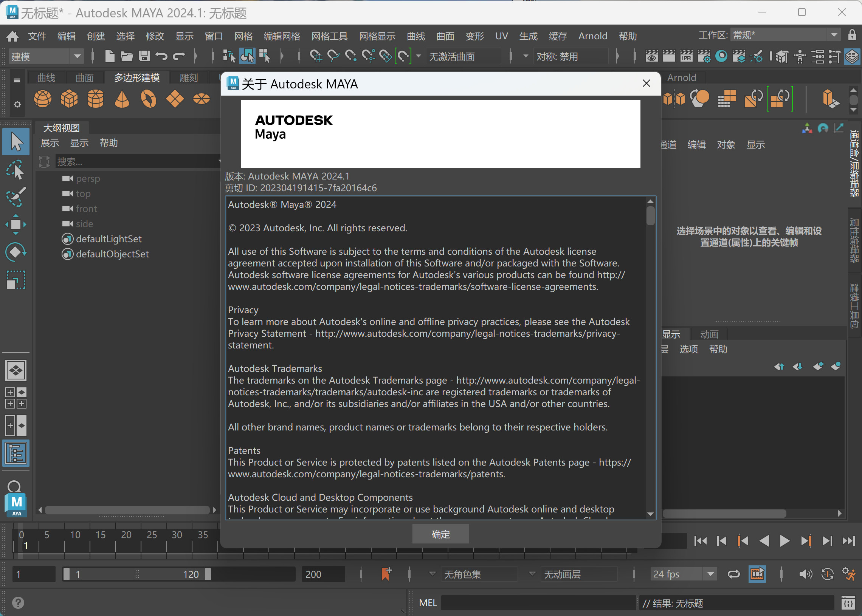The width and height of the screenshot is (862, 616).
Task: Open the 无激活曲面 live surface field
Action: click(x=464, y=57)
